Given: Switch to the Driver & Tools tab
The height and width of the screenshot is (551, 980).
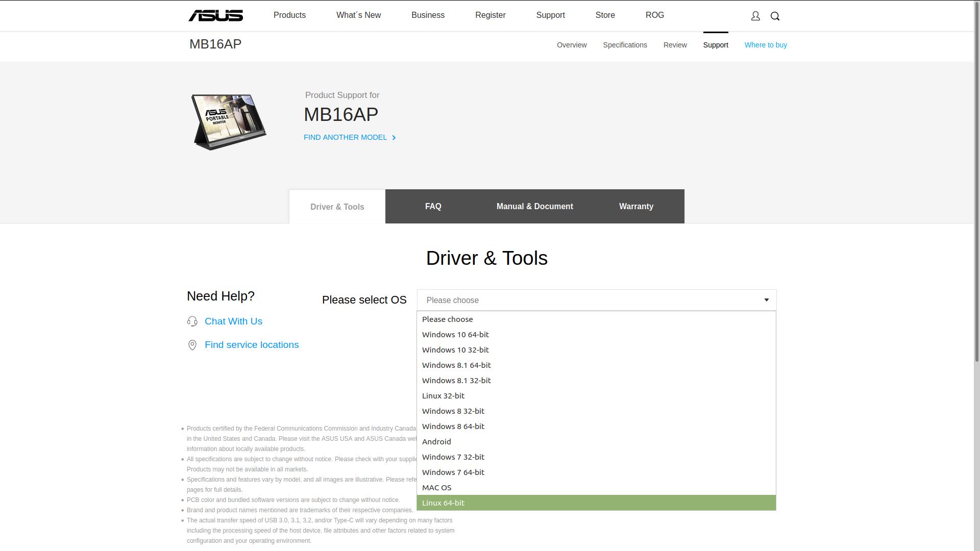Looking at the screenshot, I should (337, 207).
